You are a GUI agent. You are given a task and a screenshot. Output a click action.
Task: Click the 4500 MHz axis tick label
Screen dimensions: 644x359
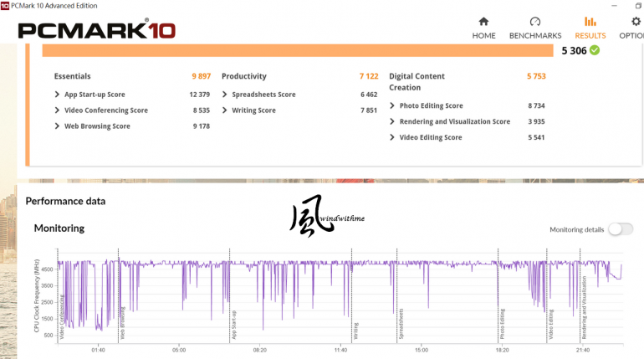[48, 269]
